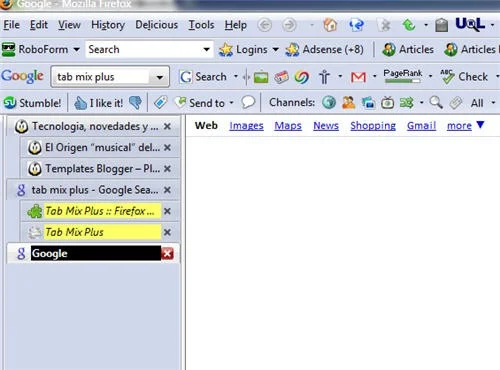Image resolution: width=500 pixels, height=370 pixels.
Task: Click the friends channel icon
Action: [348, 103]
